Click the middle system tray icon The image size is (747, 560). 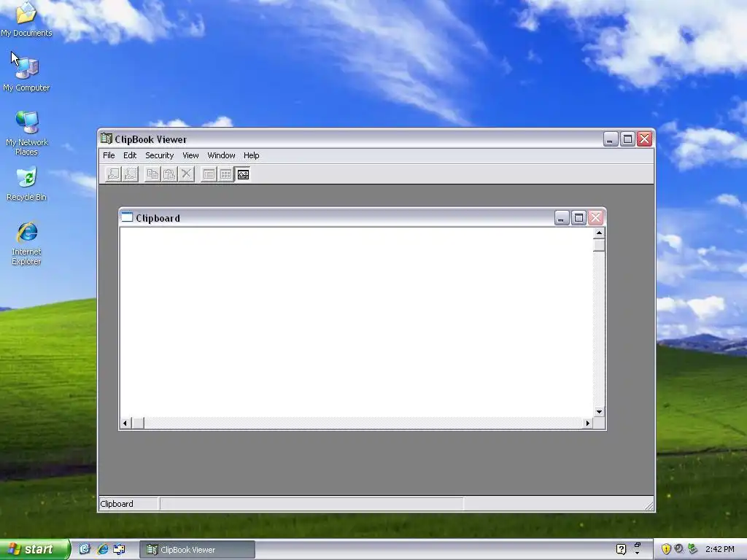(679, 549)
